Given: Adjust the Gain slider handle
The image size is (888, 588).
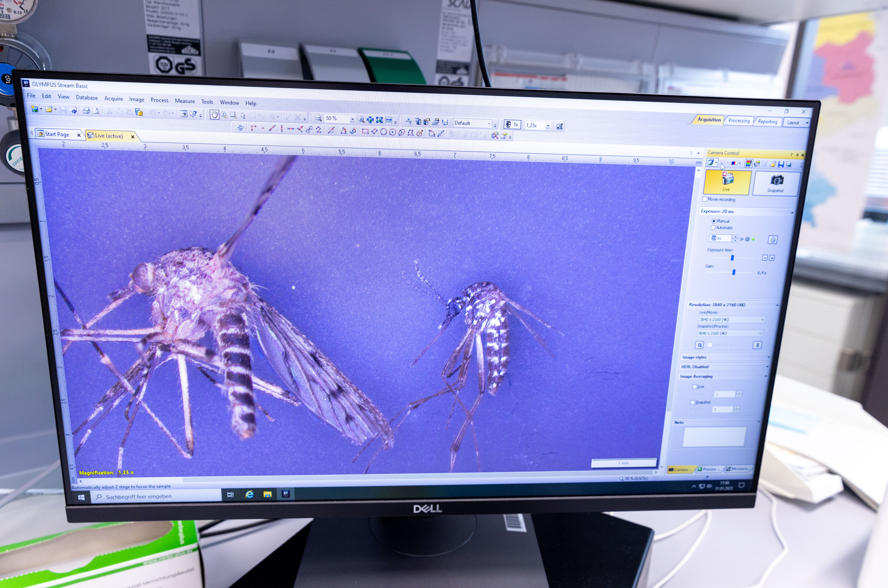Looking at the screenshot, I should click(x=734, y=272).
